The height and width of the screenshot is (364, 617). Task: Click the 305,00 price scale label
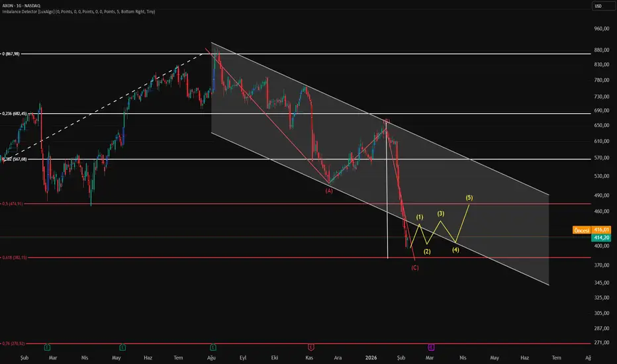click(x=601, y=313)
